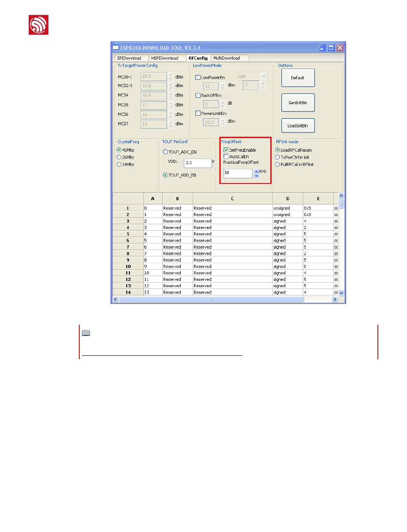Click the horizontal scrollbar thumb
The image size is (407, 532).
click(211, 300)
